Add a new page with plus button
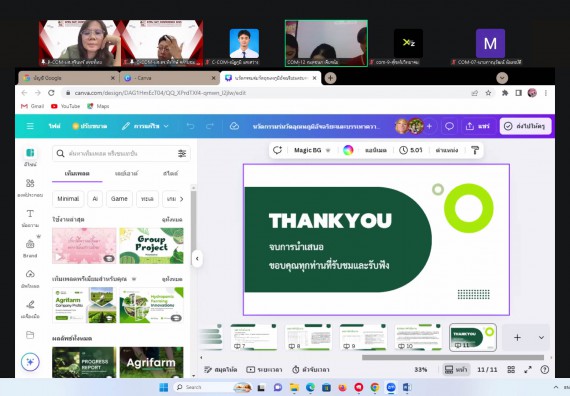Viewport: 570px width, 396px height. [517, 337]
